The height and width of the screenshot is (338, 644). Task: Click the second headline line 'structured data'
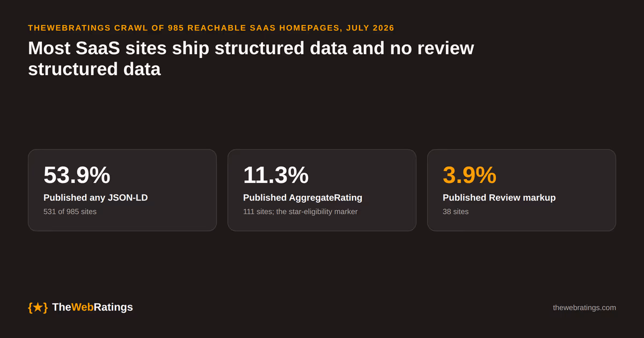(x=94, y=69)
